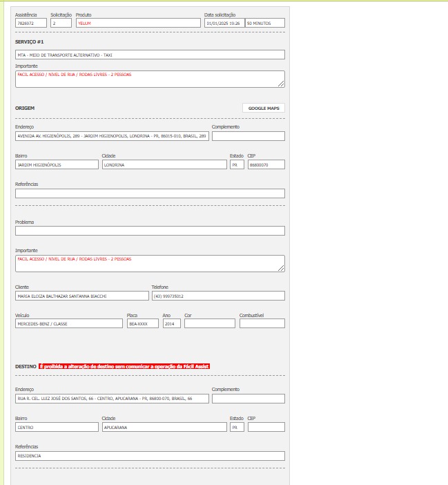This screenshot has width=448, height=485.
Task: Click the Data solicitação date field
Action: click(x=224, y=23)
